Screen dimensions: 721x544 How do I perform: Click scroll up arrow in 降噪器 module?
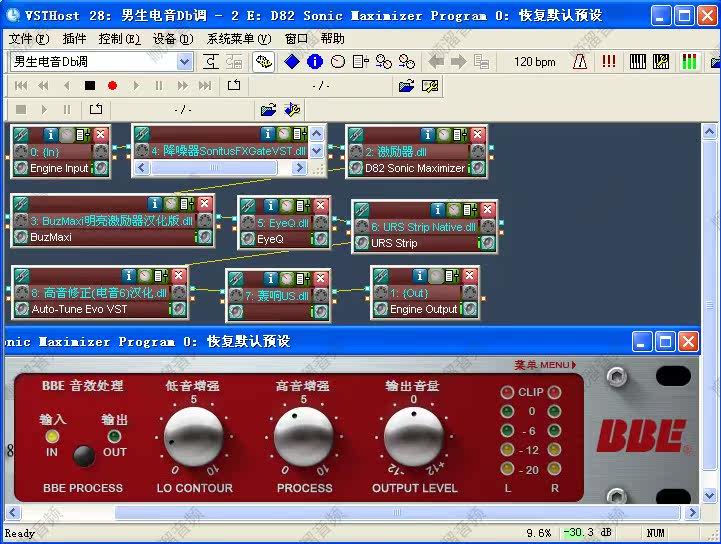(x=316, y=134)
